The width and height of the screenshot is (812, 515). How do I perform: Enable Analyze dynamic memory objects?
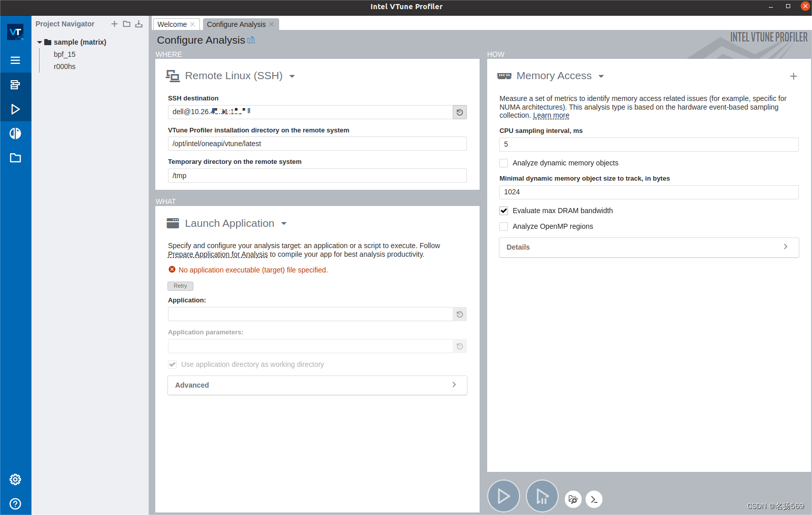[x=503, y=163]
